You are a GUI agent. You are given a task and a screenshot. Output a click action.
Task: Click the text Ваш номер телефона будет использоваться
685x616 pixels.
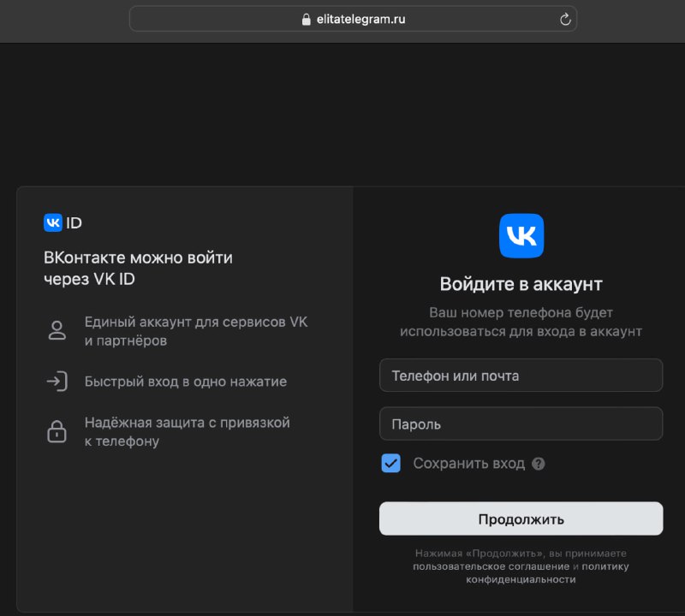[521, 322]
